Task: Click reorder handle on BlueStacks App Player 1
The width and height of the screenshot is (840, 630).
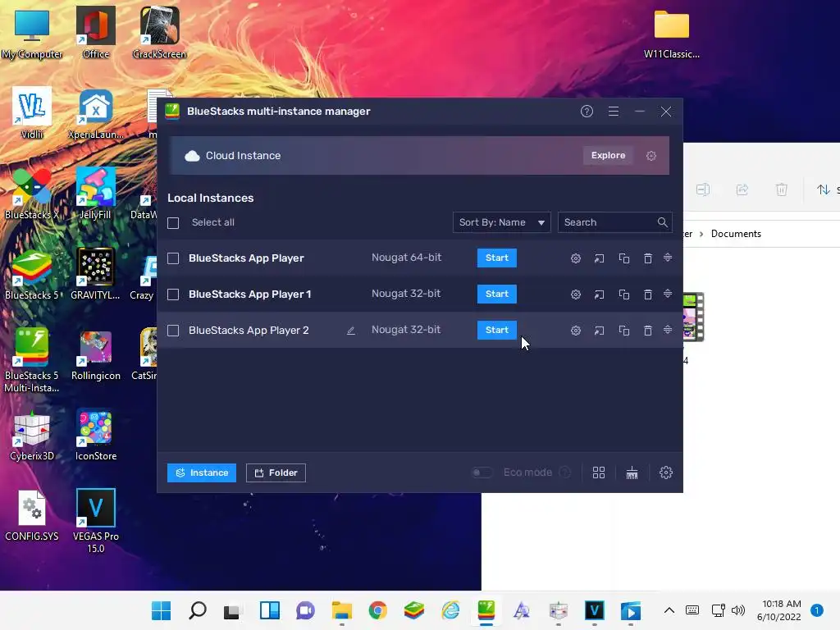Action: 668,294
